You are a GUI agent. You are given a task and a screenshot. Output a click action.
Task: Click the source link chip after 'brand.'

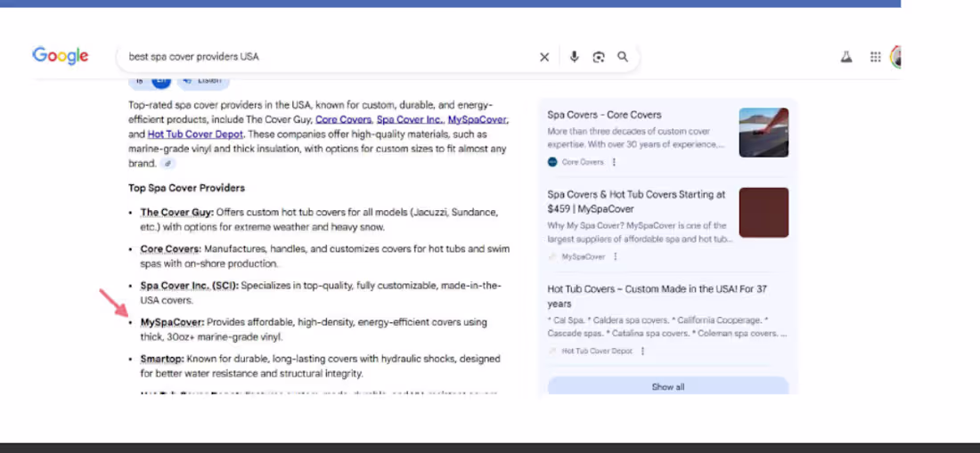pyautogui.click(x=167, y=164)
